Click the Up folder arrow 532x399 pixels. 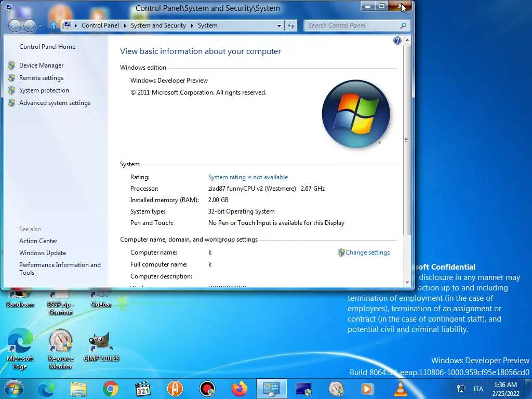click(54, 25)
